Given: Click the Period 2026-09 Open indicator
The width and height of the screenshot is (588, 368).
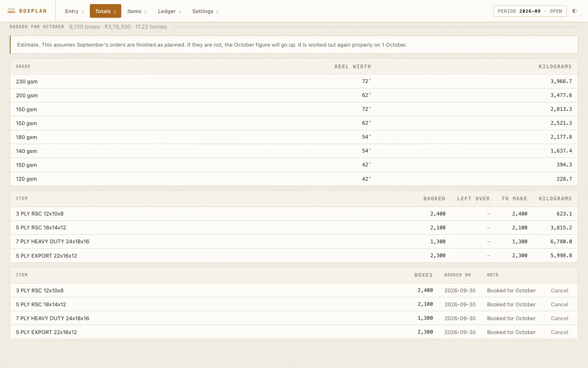Looking at the screenshot, I should click(x=530, y=11).
